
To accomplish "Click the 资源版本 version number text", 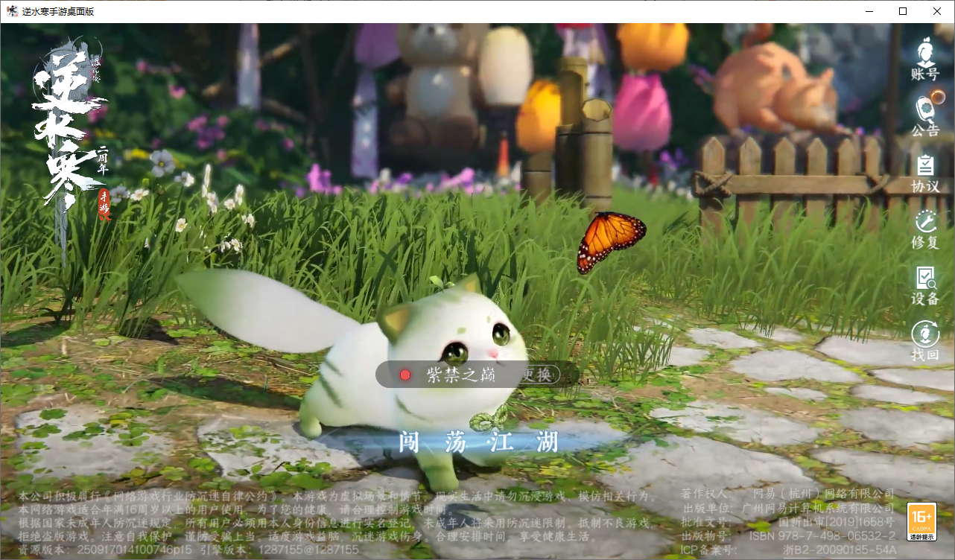I will click(107, 550).
